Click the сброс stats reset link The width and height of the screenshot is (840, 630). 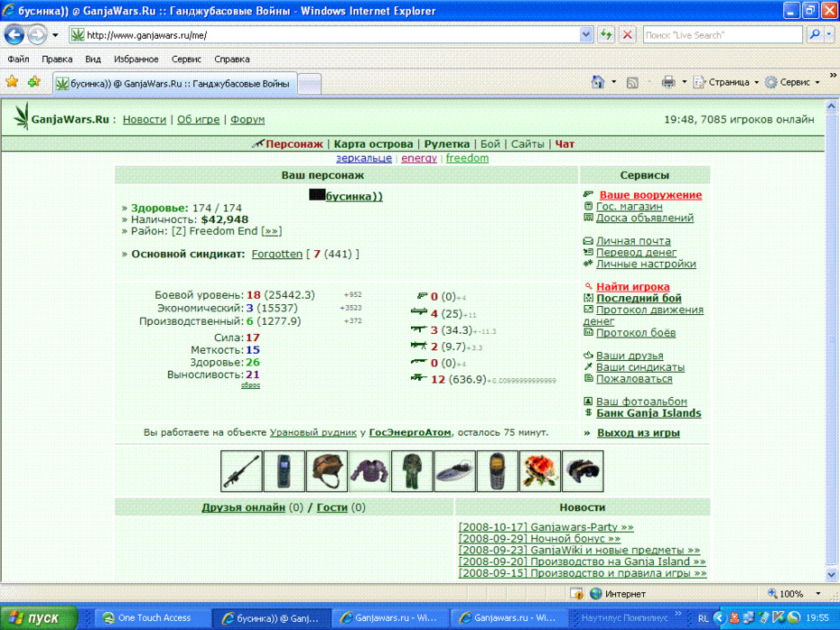tap(250, 384)
